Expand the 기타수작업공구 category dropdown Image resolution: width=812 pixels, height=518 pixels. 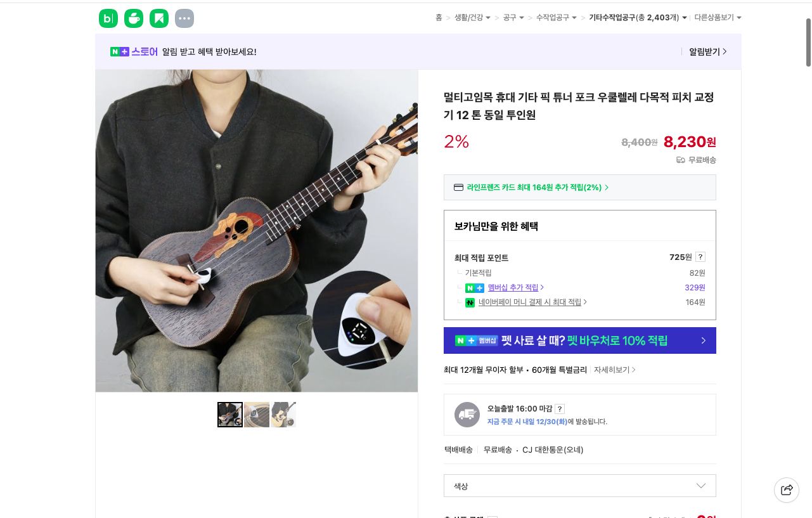[683, 18]
